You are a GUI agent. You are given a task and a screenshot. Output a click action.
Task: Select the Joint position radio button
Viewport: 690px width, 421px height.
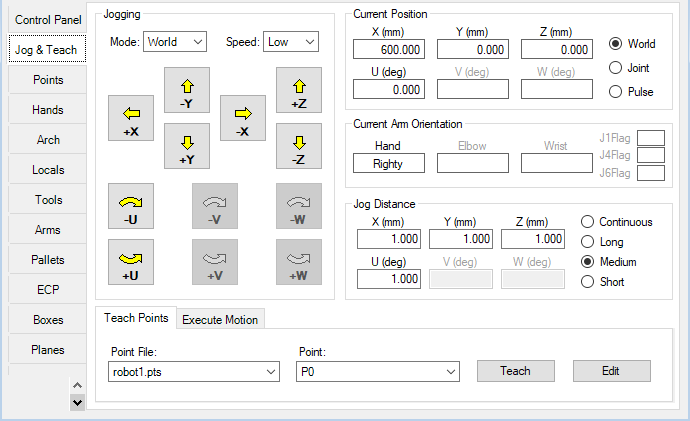pyautogui.click(x=616, y=68)
